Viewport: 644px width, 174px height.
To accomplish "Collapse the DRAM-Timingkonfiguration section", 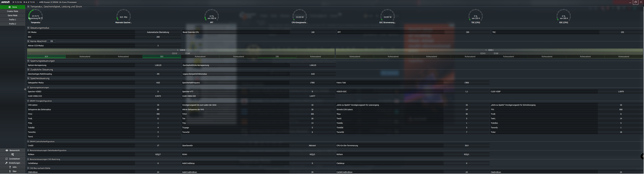I will (x=28, y=101).
